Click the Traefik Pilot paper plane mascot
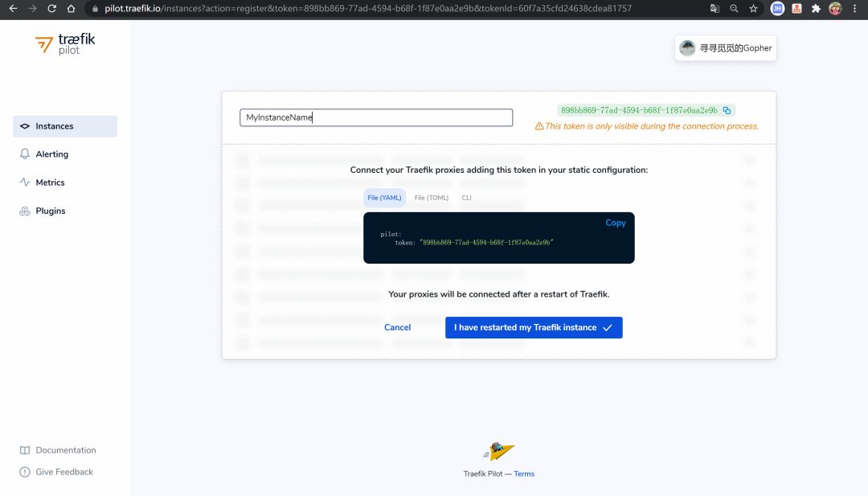Screen dimensions: 868x496 pyautogui.click(x=499, y=451)
